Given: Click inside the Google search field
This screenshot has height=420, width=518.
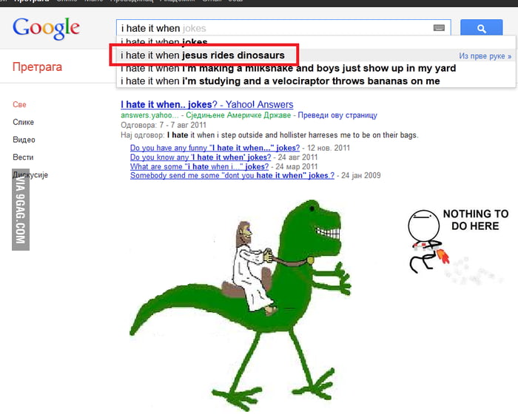Looking at the screenshot, I should pos(275,28).
